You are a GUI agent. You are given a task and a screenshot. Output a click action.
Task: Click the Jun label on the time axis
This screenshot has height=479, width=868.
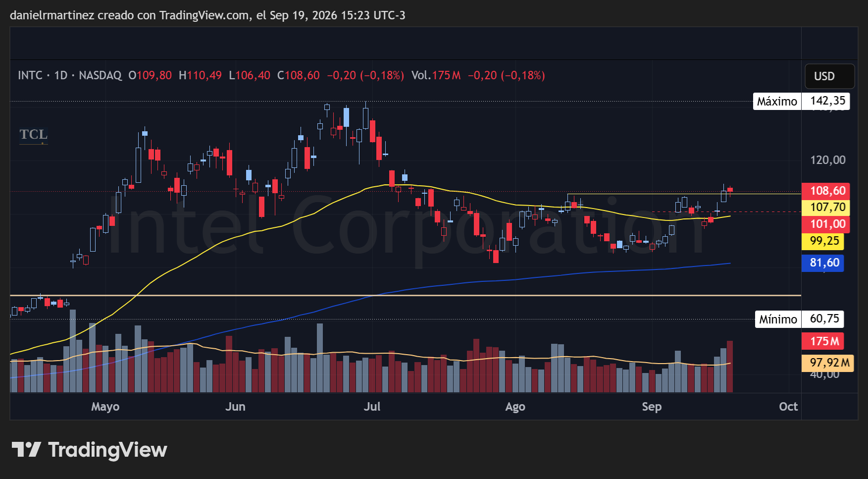tap(235, 407)
